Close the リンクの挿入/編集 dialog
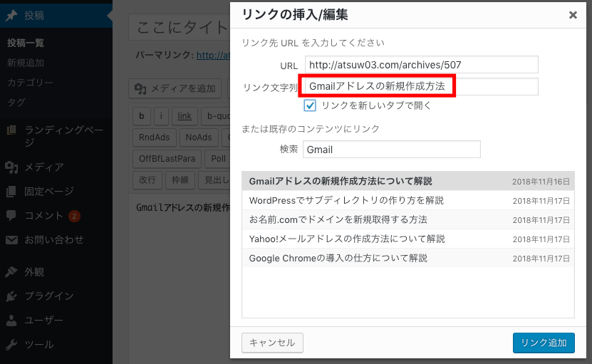The width and height of the screenshot is (592, 364). 573,15
